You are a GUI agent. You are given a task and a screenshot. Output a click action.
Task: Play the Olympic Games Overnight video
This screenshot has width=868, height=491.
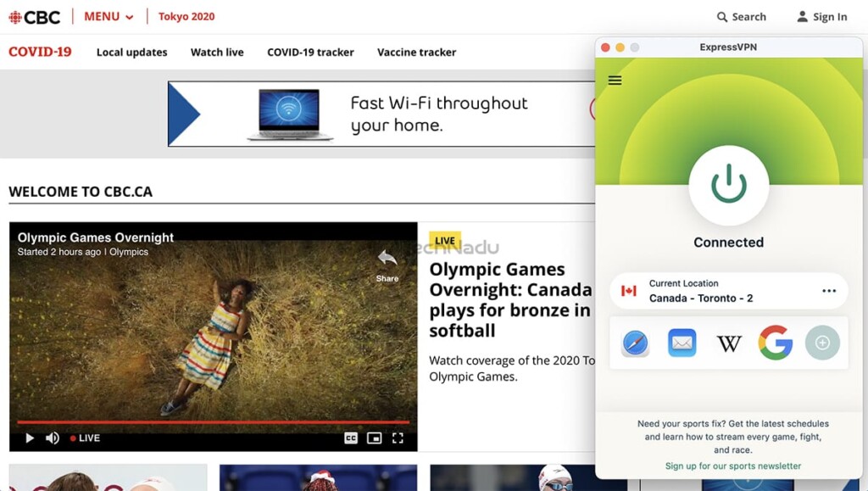30,438
